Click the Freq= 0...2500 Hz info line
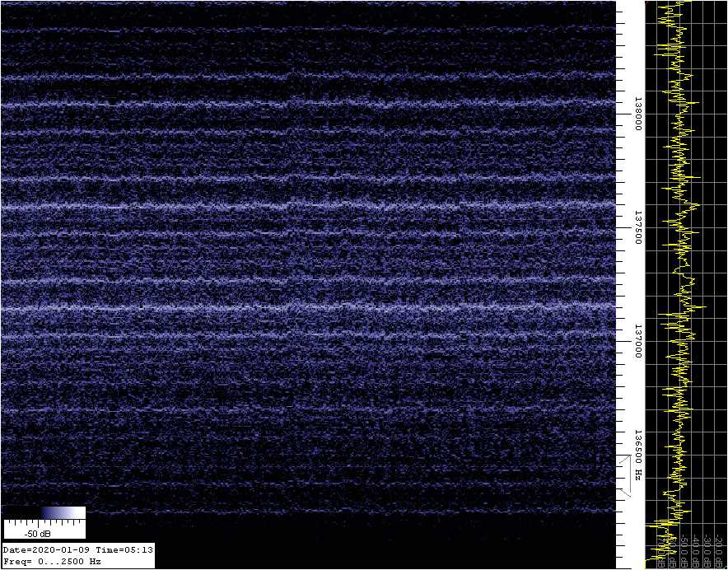728x570 pixels. 52,561
